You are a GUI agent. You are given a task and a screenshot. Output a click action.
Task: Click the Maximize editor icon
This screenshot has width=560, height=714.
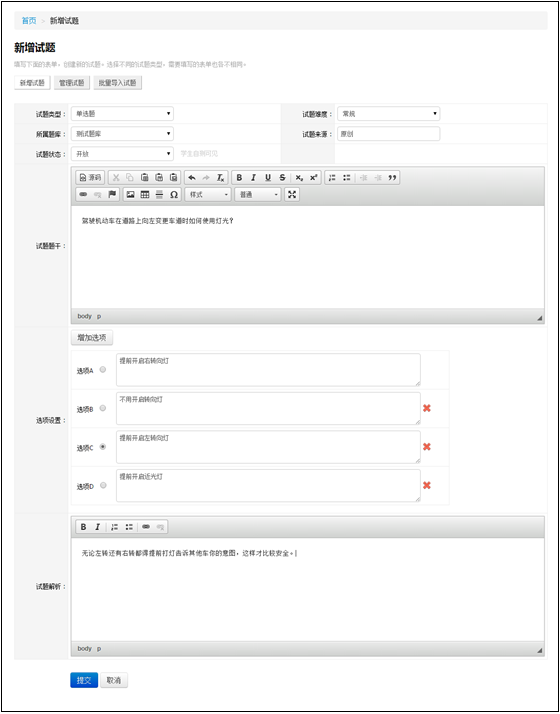coord(292,194)
